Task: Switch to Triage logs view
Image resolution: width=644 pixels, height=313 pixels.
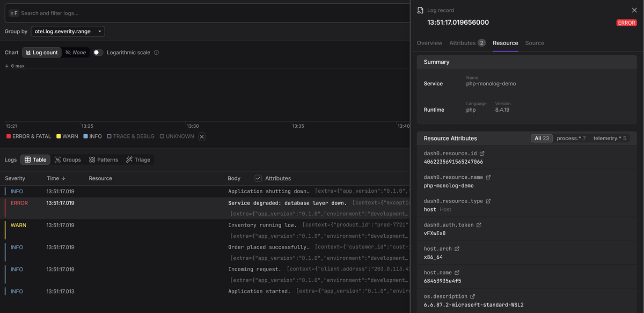Action: click(138, 159)
